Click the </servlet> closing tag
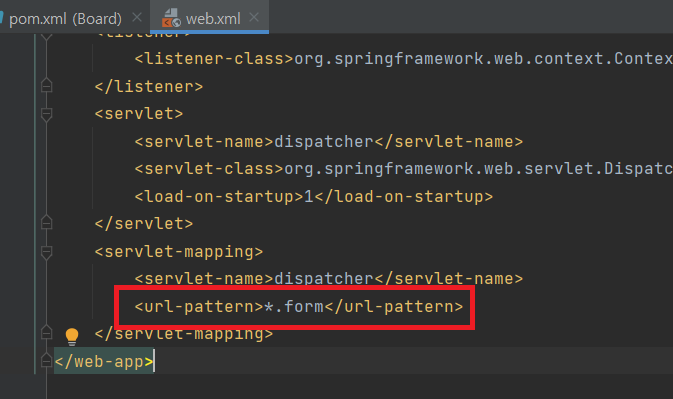The image size is (673, 399). click(x=144, y=224)
